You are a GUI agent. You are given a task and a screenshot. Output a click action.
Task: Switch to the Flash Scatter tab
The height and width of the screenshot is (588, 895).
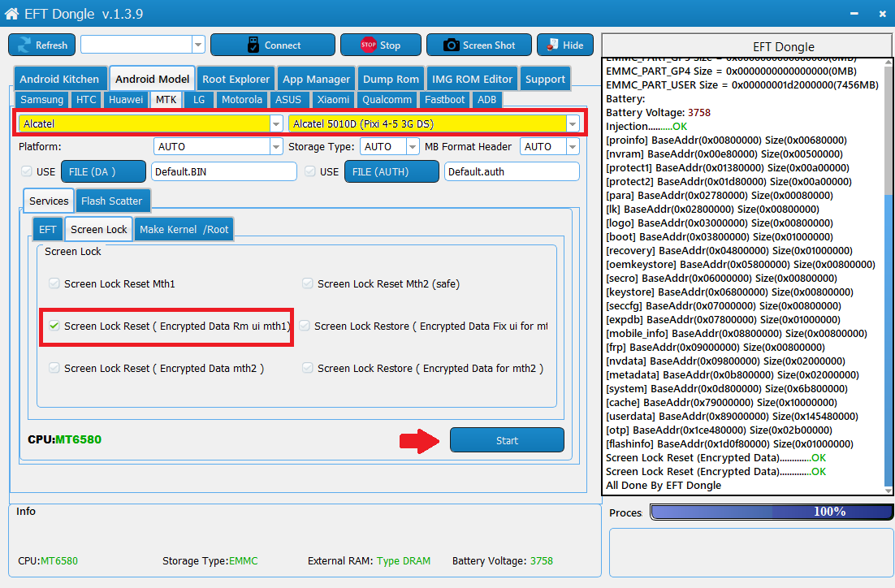[x=112, y=201]
